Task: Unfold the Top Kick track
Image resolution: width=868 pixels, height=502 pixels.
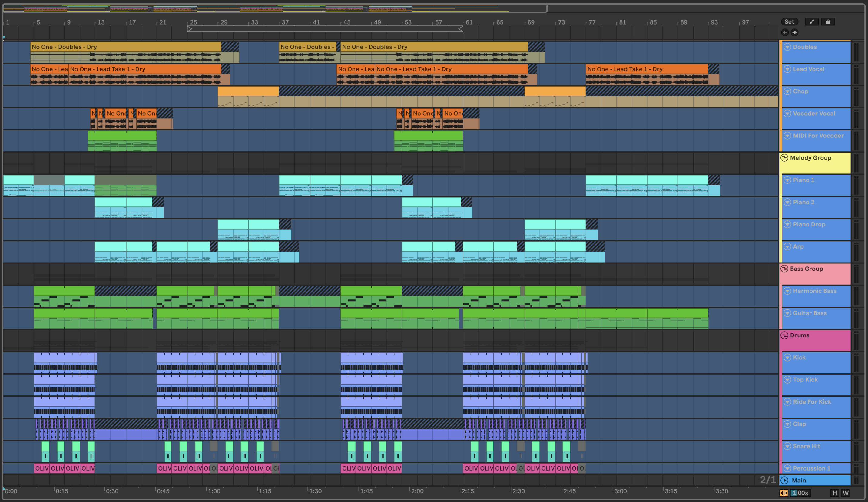Action: (x=787, y=380)
